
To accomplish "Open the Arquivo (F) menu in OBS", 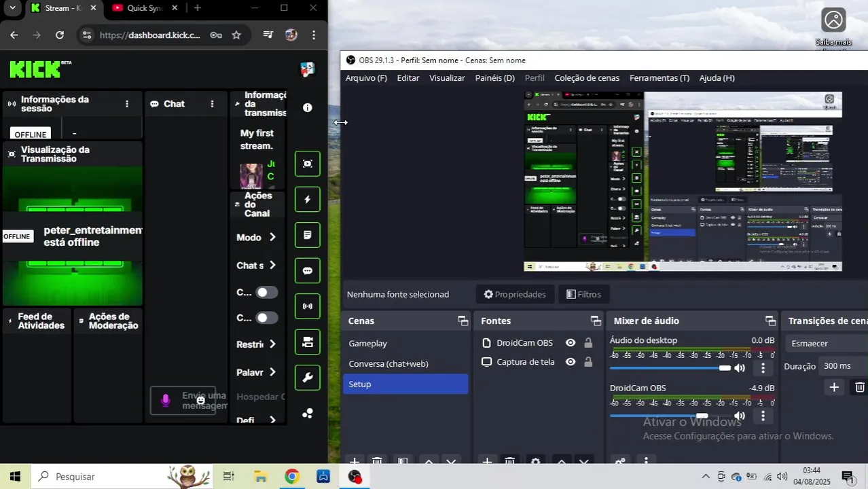I will 366,78.
